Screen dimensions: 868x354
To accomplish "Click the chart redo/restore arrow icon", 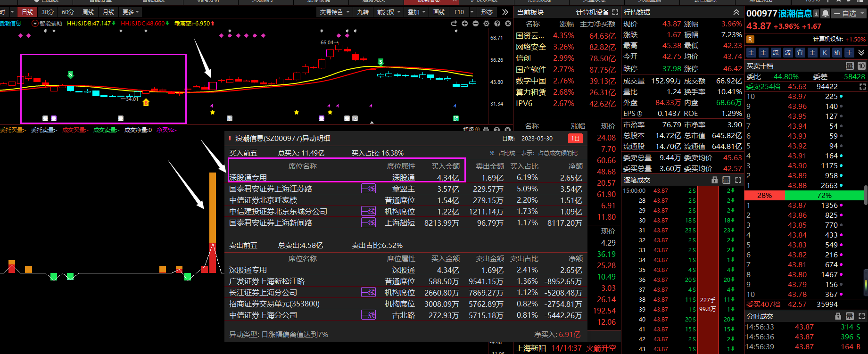I will pyautogui.click(x=454, y=23).
